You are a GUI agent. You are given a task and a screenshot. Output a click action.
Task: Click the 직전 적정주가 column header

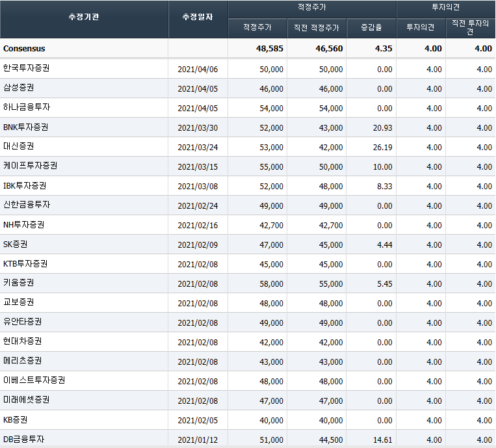pyautogui.click(x=317, y=27)
